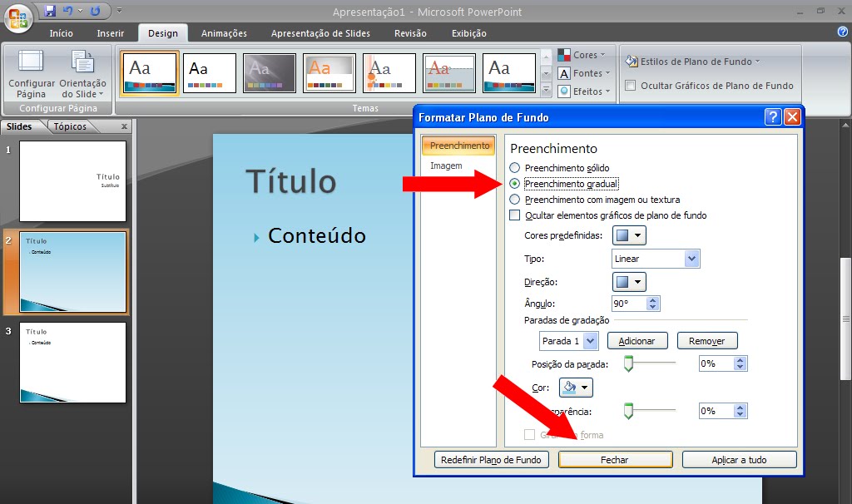This screenshot has width=852, height=504.
Task: Switch to the Animações ribbon tab
Action: click(224, 33)
